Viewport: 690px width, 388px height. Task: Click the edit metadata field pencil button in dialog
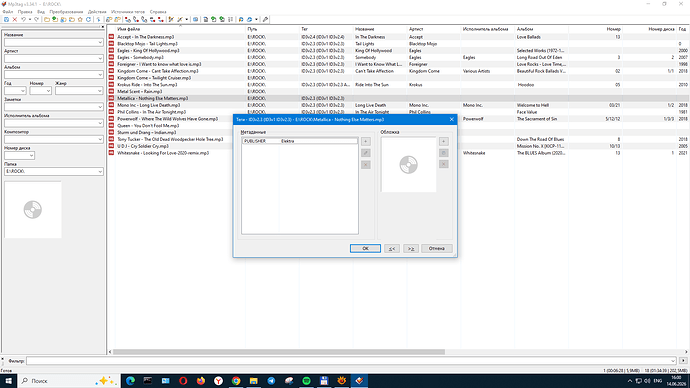366,153
